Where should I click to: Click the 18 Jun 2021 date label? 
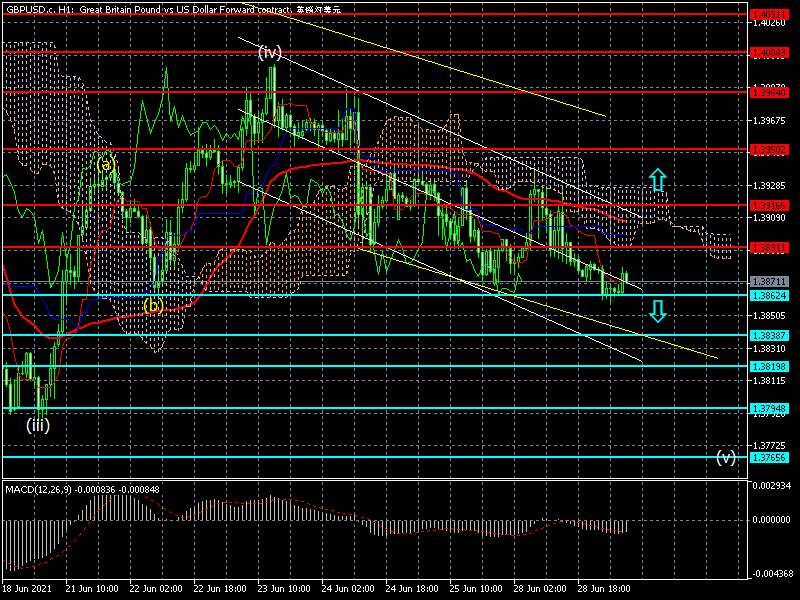28,590
